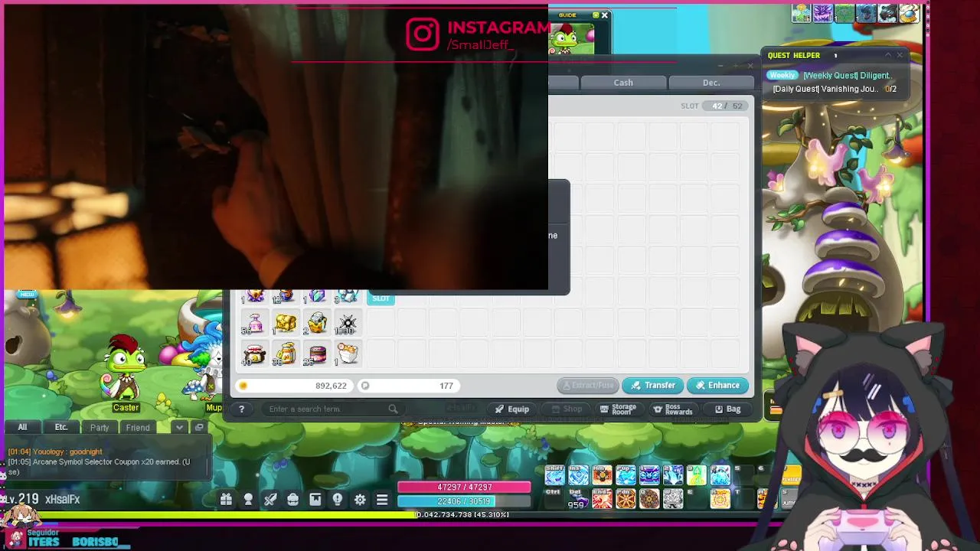This screenshot has height=551, width=980.
Task: Select the gold and silver item stack of 2
Action: pos(316,323)
